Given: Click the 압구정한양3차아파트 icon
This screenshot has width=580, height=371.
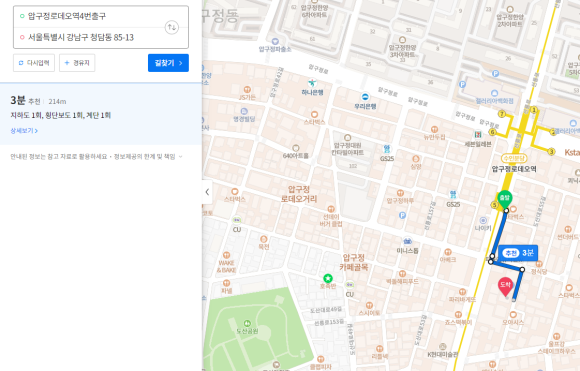Looking at the screenshot, I should click(402, 40).
